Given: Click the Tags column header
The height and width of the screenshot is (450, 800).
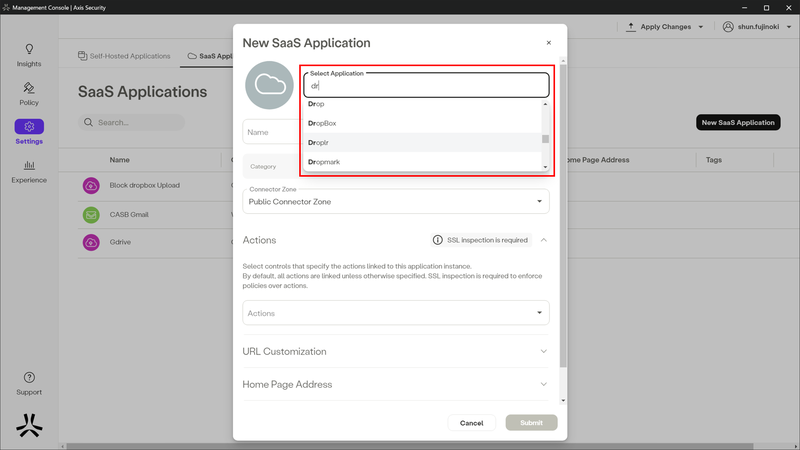Looking at the screenshot, I should coord(713,160).
